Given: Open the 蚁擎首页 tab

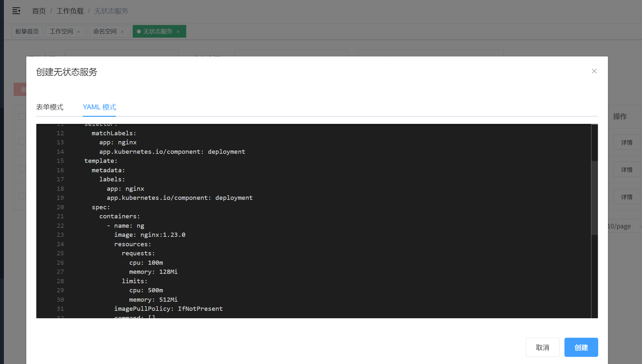Looking at the screenshot, I should [x=27, y=31].
